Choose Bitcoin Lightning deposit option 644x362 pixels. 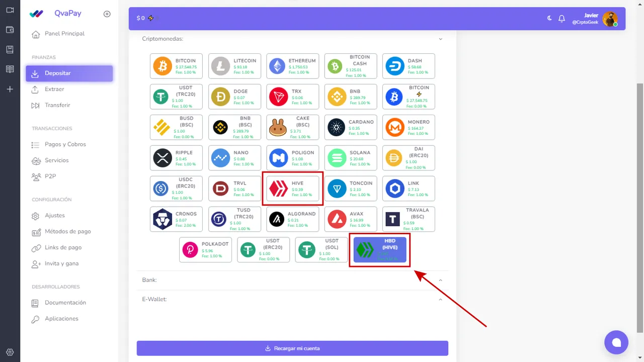[x=409, y=97]
